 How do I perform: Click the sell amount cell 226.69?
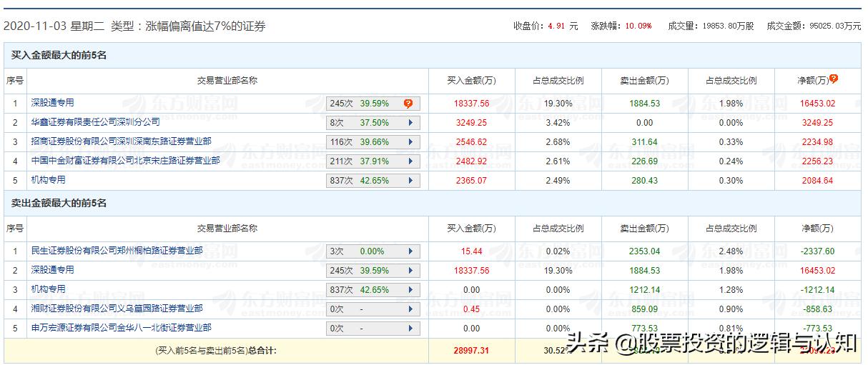tap(644, 161)
